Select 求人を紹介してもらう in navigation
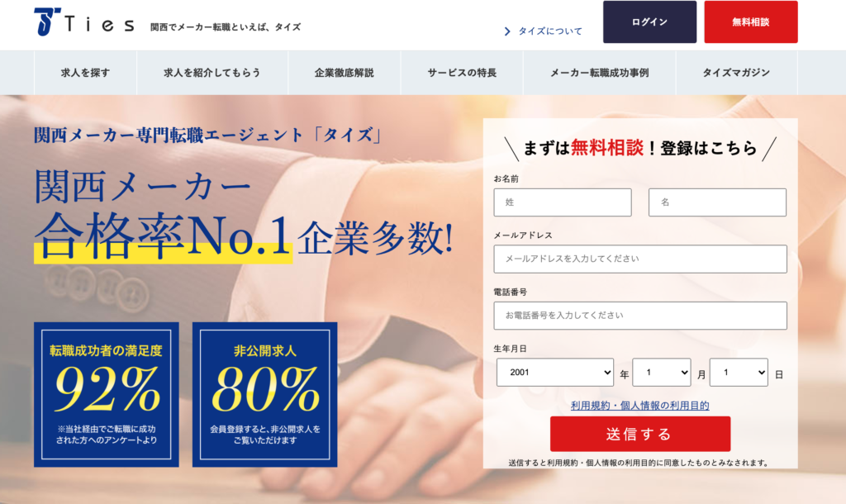This screenshot has width=846, height=504. [212, 73]
